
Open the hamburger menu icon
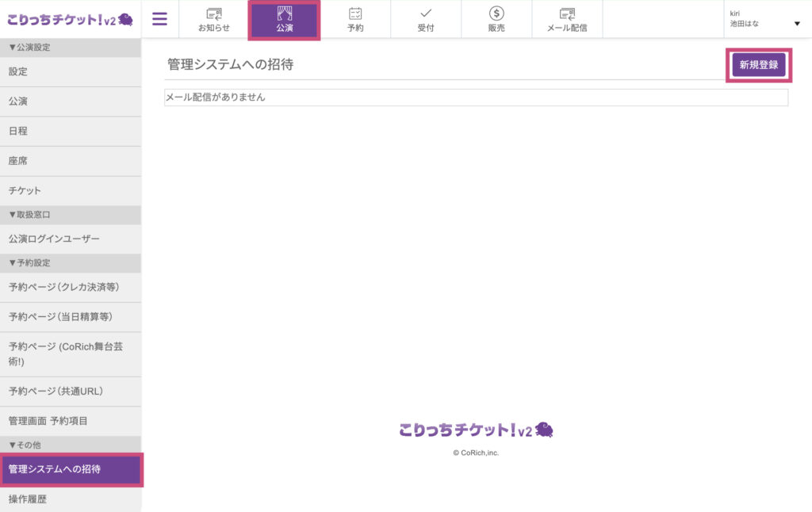coord(159,19)
